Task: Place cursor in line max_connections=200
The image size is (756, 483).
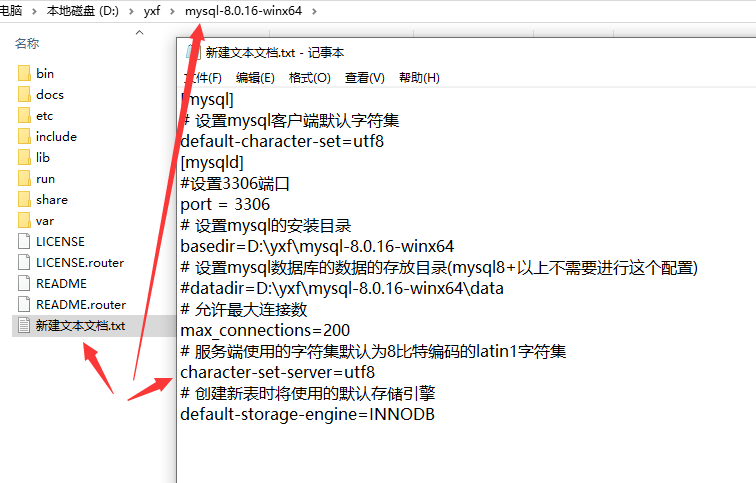Action: coord(265,330)
